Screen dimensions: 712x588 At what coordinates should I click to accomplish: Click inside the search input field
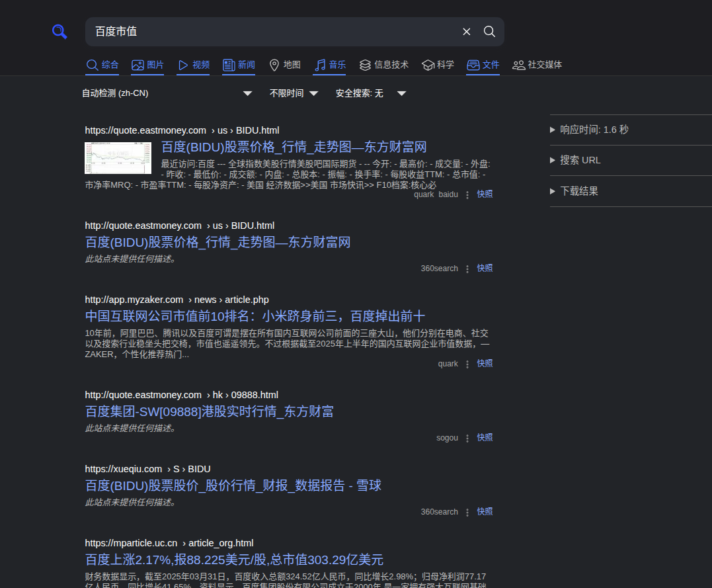[271, 32]
